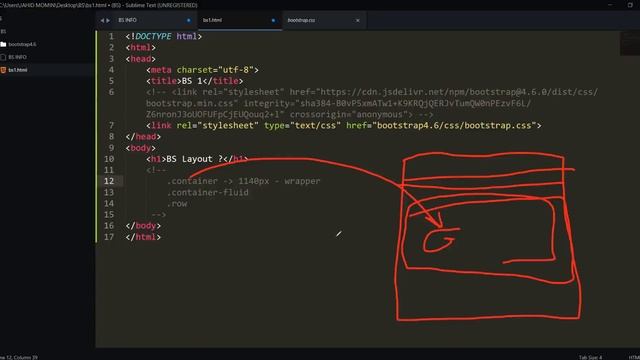Click line number 12 in gutter
This screenshot has width=640, height=360.
pos(109,181)
